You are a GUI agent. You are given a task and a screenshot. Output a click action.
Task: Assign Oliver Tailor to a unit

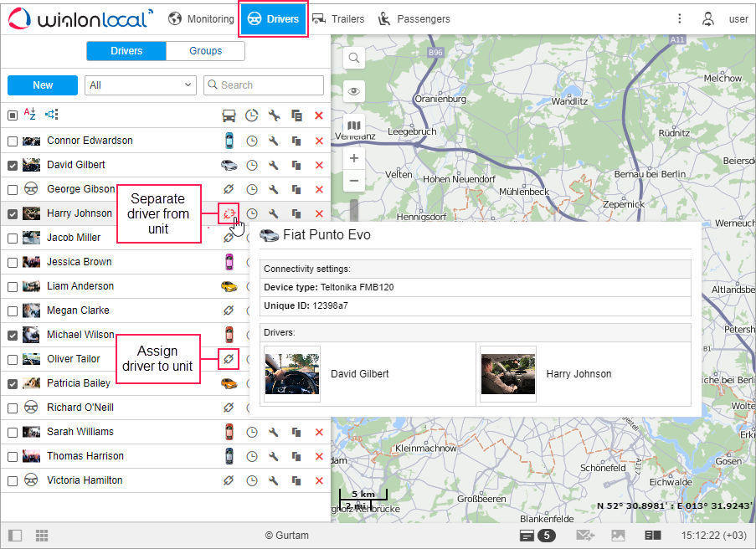coord(229,359)
